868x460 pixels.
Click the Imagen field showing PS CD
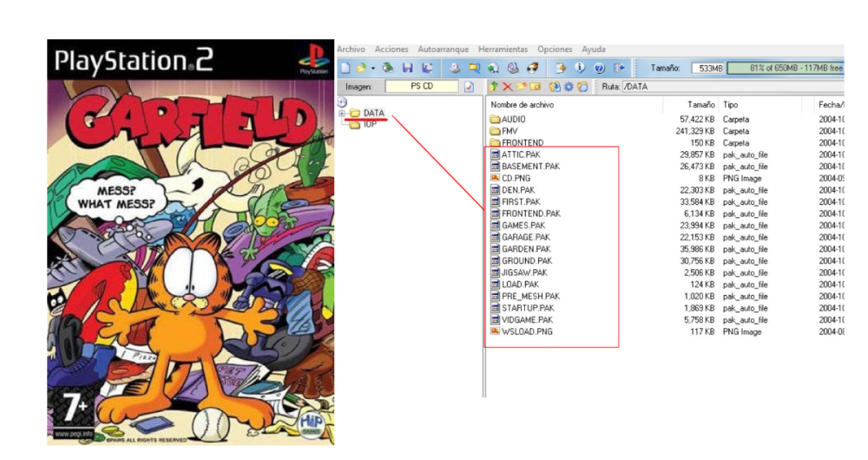tap(422, 86)
